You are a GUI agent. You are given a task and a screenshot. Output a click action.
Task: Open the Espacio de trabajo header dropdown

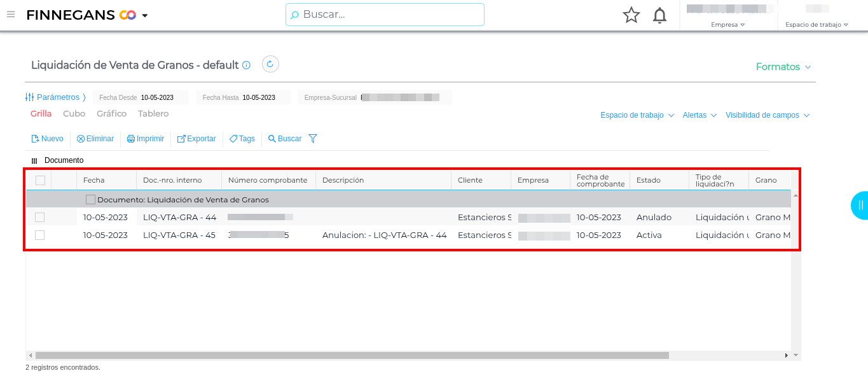click(817, 25)
